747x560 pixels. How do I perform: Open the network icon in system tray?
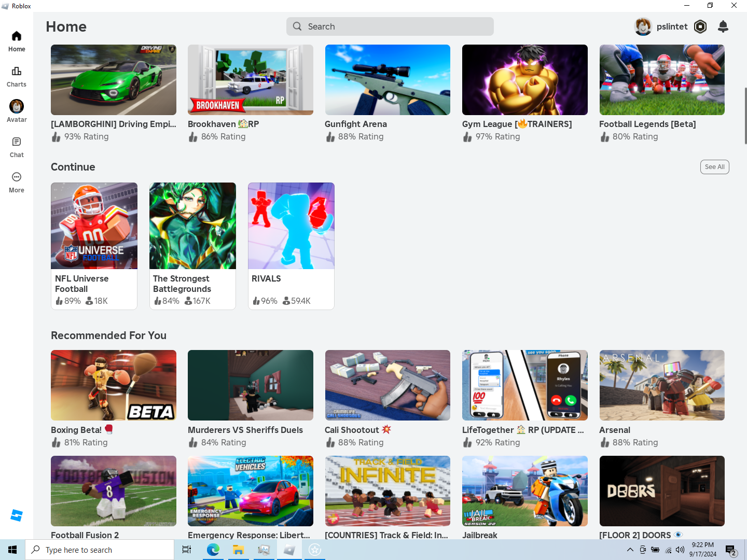[x=668, y=550]
